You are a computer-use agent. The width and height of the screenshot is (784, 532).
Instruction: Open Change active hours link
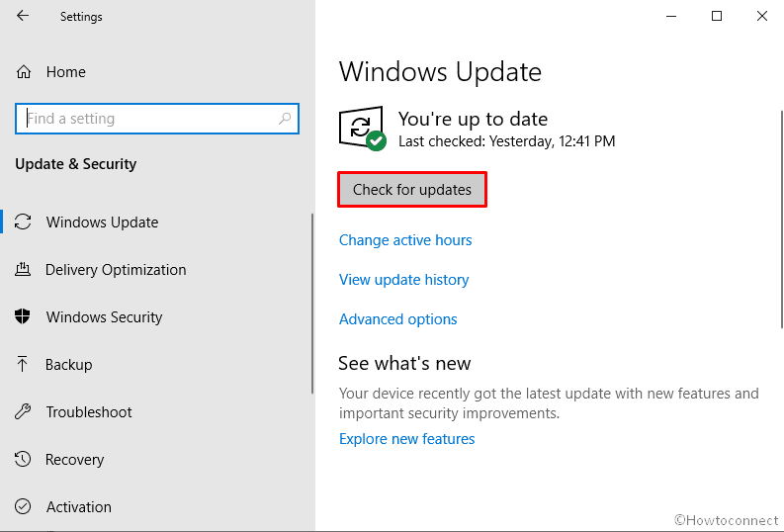coord(405,240)
